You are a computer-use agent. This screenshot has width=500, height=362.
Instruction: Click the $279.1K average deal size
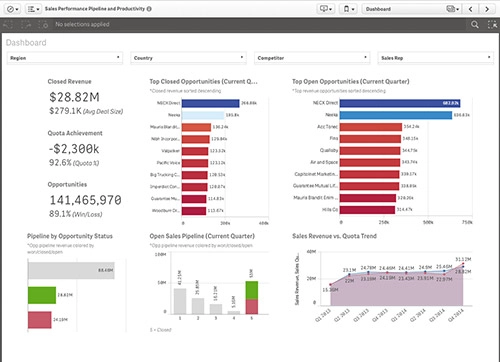tap(65, 111)
